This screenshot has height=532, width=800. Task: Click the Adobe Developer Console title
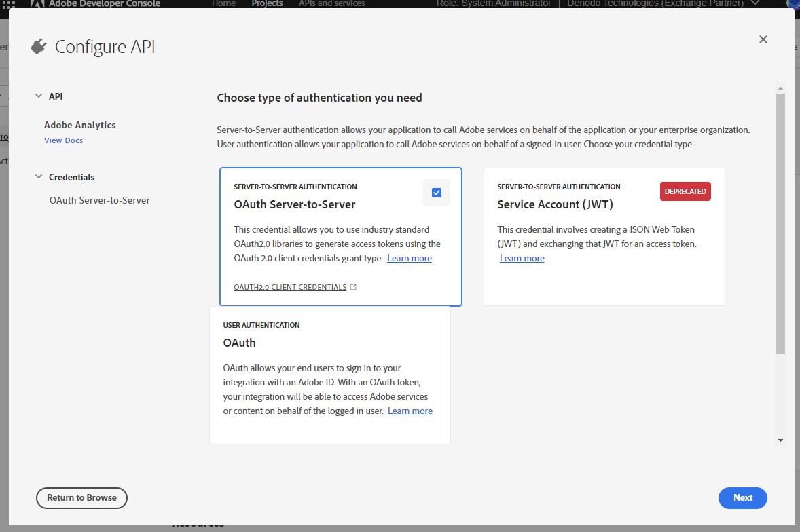105,3
